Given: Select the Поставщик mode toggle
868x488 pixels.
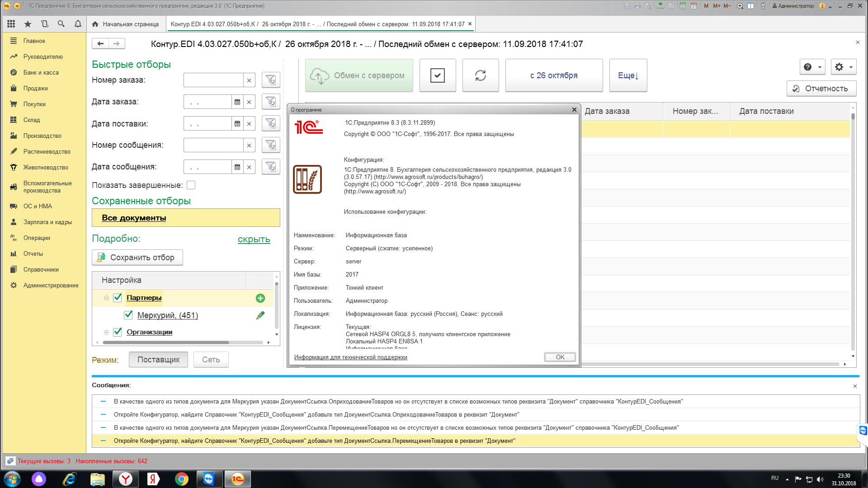Looking at the screenshot, I should [x=158, y=360].
